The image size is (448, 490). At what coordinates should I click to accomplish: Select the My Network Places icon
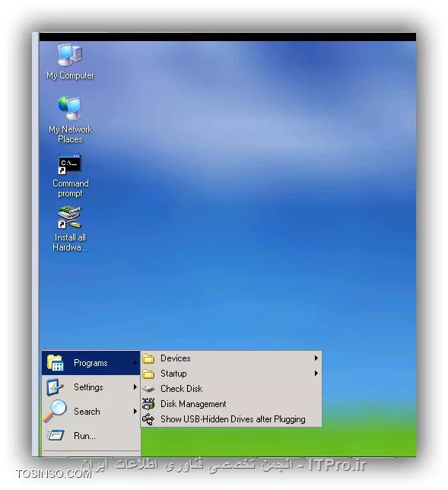pos(70,108)
